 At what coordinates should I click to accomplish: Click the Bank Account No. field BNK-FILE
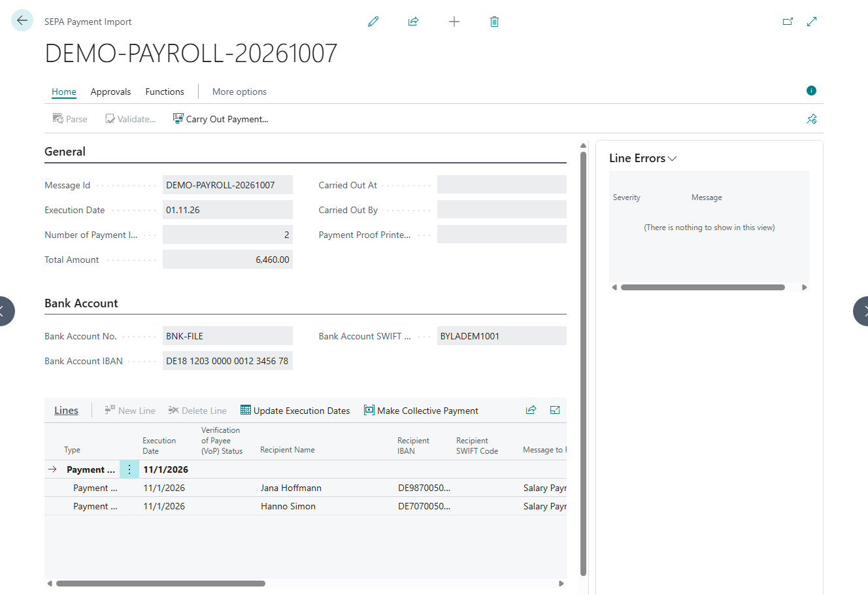(x=227, y=336)
